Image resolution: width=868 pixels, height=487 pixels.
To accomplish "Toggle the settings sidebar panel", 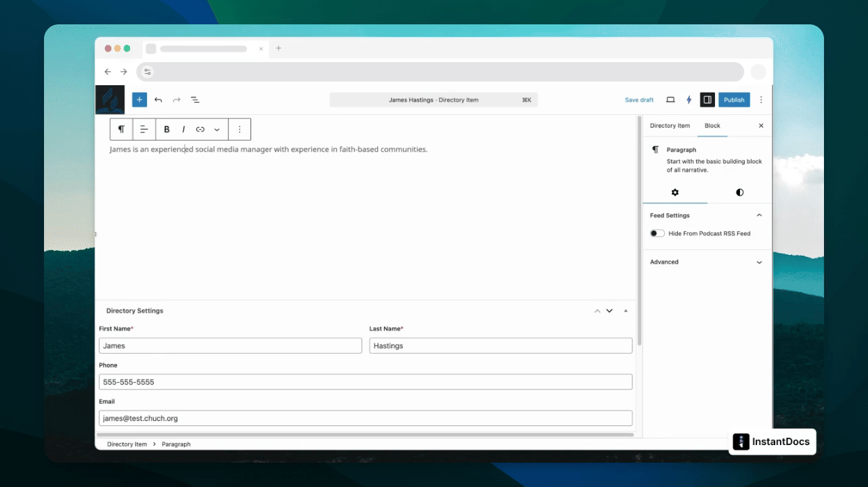I will click(707, 99).
